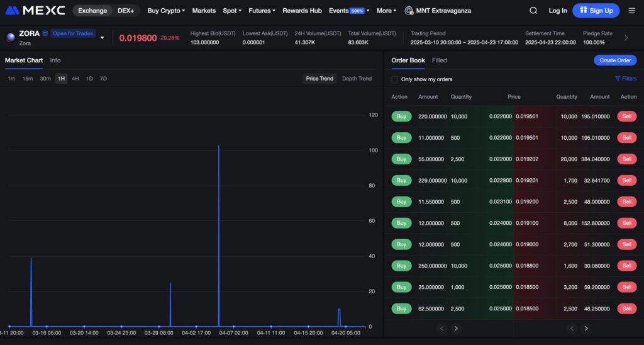This screenshot has width=644, height=345.
Task: Switch to the Filled tab
Action: pyautogui.click(x=439, y=60)
